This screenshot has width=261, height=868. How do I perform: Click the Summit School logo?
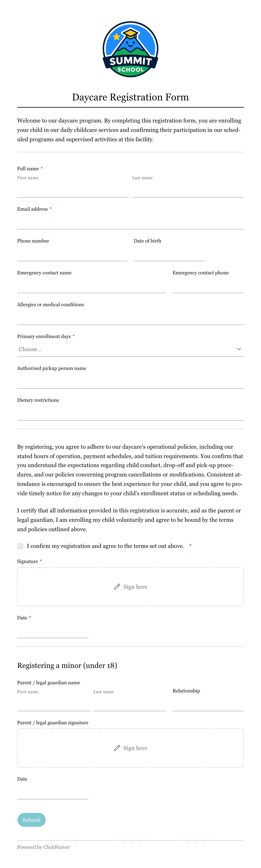coord(130,49)
